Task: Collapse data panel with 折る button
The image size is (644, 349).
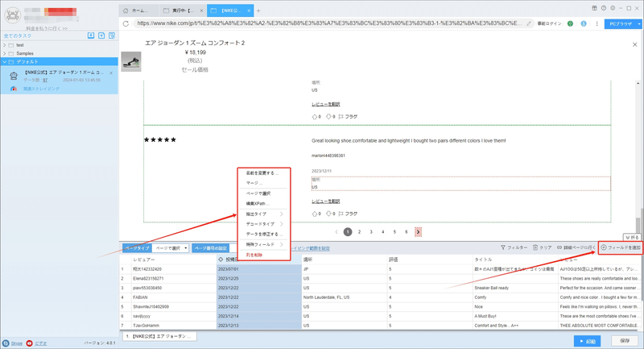Action: point(632,238)
